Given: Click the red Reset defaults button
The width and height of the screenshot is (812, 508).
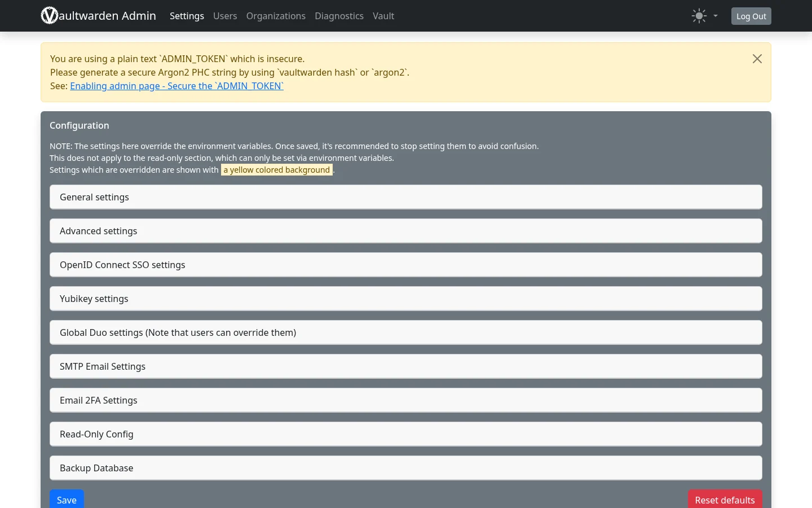Looking at the screenshot, I should (725, 499).
